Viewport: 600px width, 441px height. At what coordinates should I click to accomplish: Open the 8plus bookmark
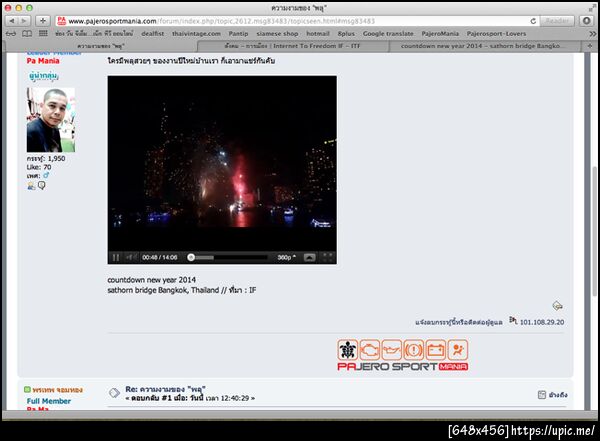point(346,34)
